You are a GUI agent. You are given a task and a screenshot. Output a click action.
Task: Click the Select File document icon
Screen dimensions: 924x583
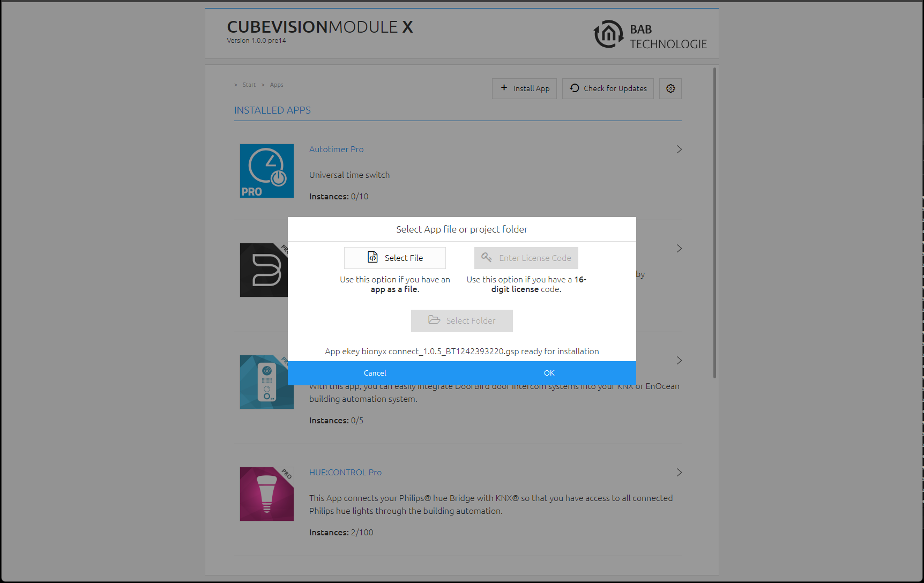(x=372, y=257)
